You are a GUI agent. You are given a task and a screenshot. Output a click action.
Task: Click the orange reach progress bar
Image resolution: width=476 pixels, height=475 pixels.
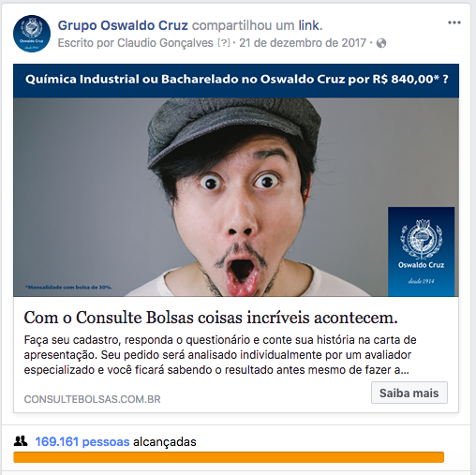point(229,457)
